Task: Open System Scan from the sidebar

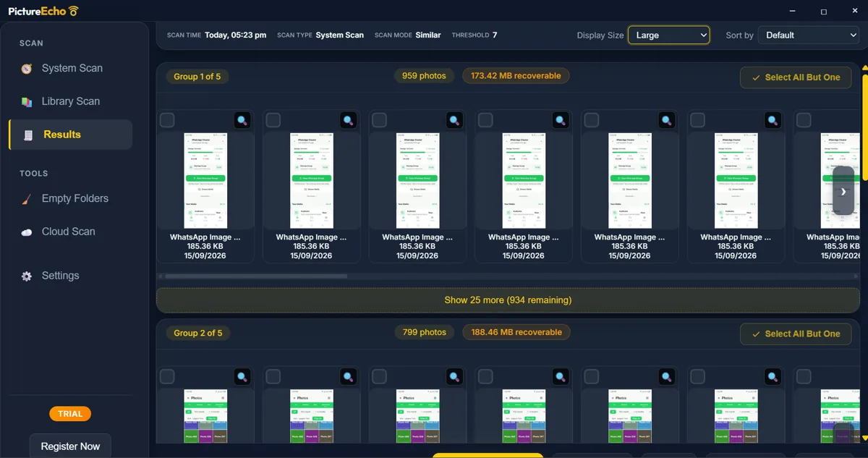Action: point(70,68)
